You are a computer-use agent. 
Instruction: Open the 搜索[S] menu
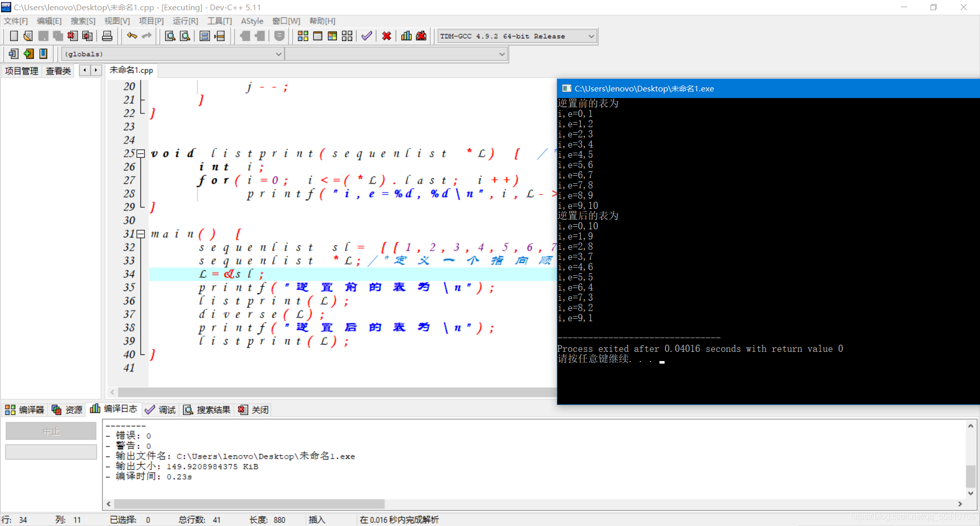point(83,21)
